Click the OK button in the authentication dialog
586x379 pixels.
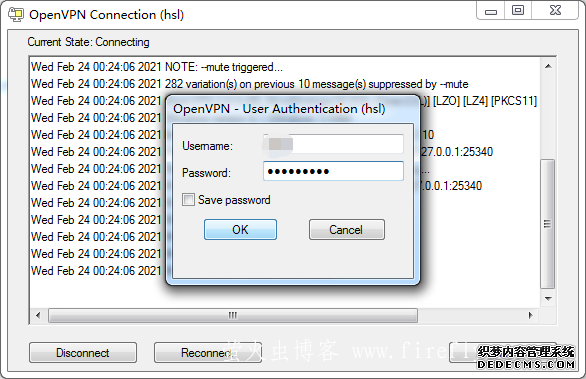[x=240, y=229]
